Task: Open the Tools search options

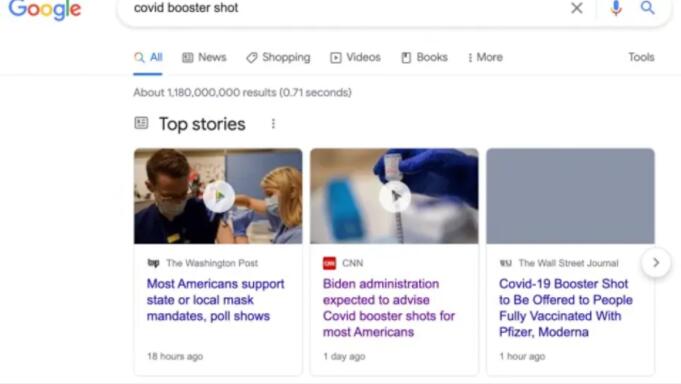Action: (x=641, y=57)
